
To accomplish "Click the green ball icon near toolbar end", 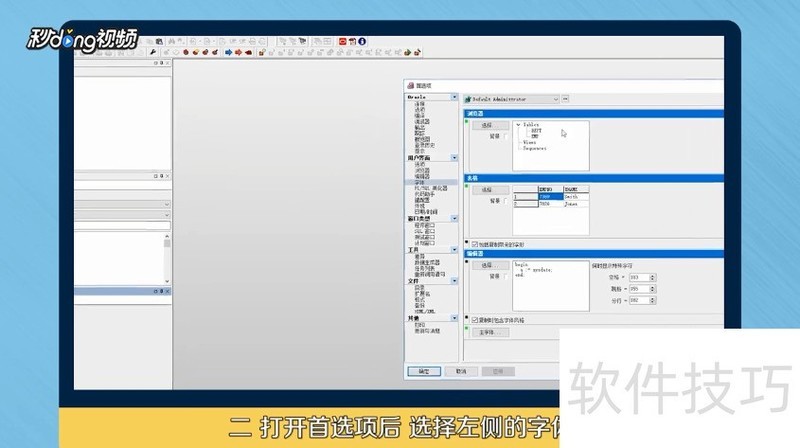I will click(x=408, y=52).
